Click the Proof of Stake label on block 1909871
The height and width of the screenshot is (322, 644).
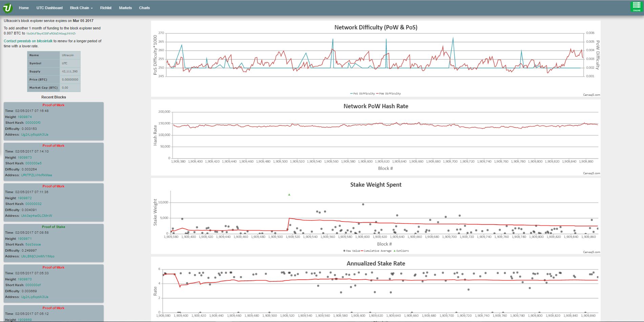click(53, 227)
